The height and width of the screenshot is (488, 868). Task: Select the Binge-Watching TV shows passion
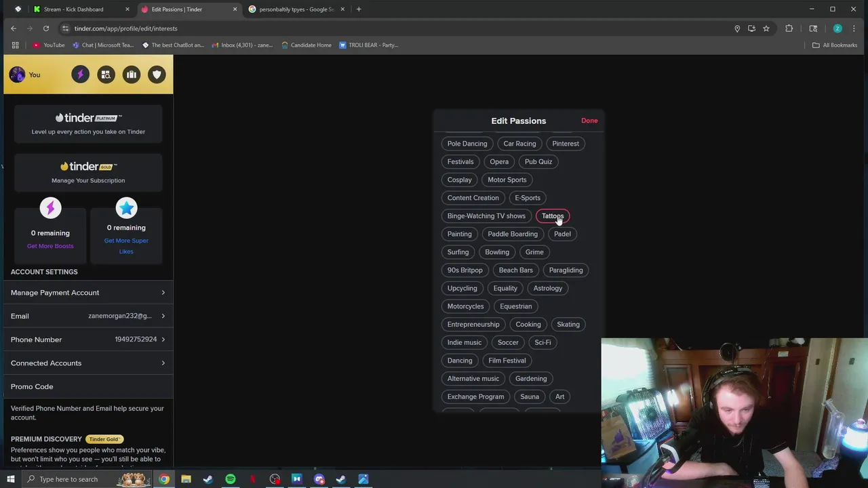486,216
